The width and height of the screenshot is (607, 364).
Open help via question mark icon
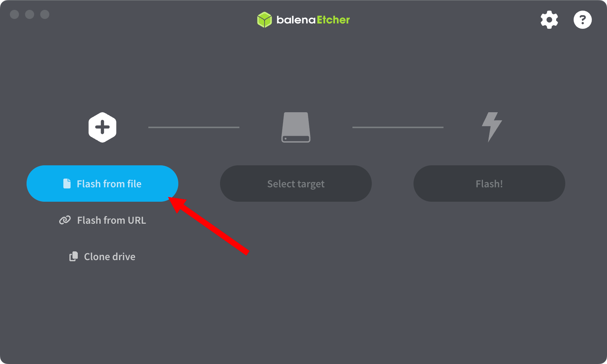click(x=583, y=20)
